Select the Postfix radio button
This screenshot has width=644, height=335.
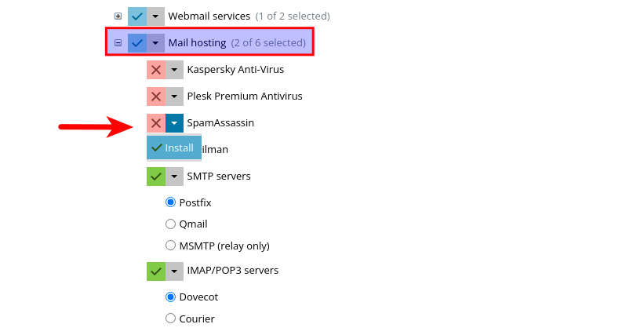(x=171, y=202)
